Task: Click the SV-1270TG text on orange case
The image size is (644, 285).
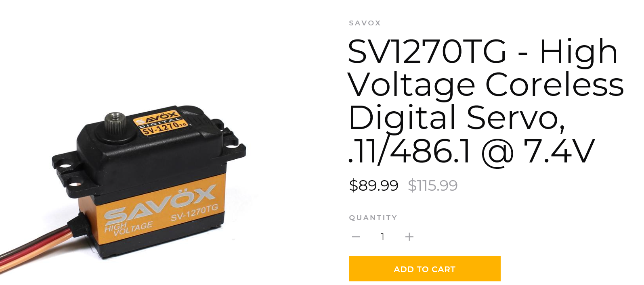Action: (x=194, y=212)
